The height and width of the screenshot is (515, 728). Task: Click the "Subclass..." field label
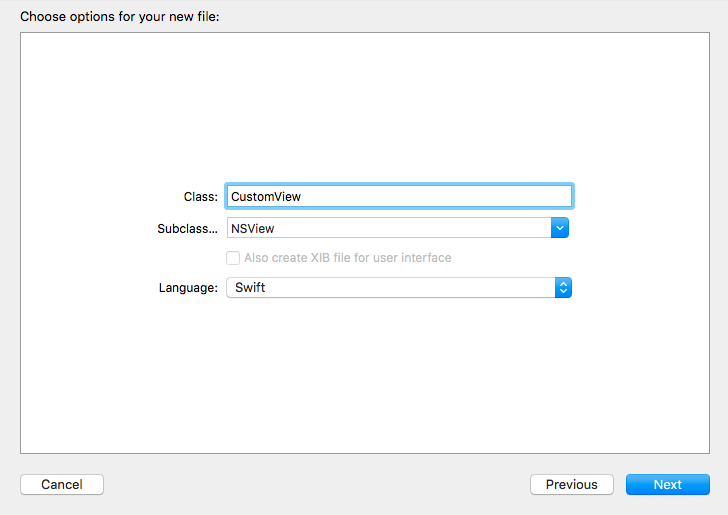(x=187, y=229)
